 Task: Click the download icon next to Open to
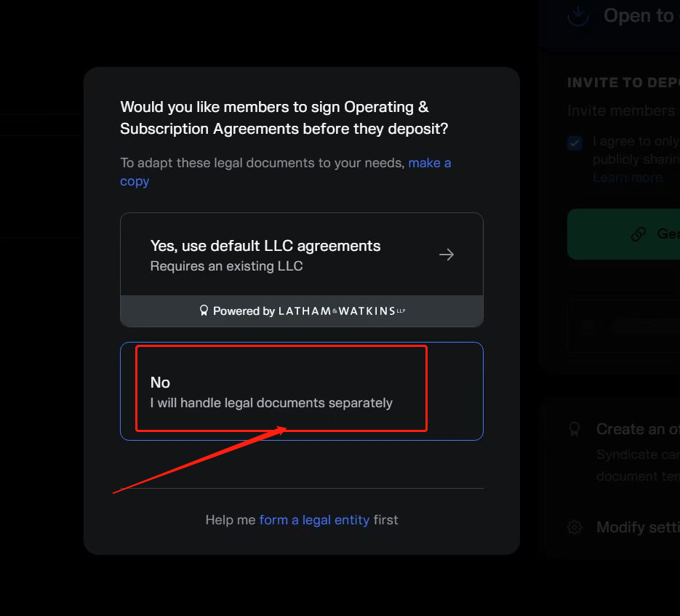[x=578, y=15]
